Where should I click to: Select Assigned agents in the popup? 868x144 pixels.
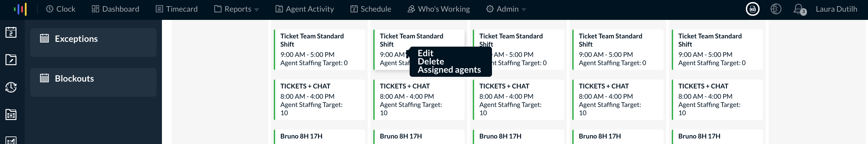click(x=449, y=70)
